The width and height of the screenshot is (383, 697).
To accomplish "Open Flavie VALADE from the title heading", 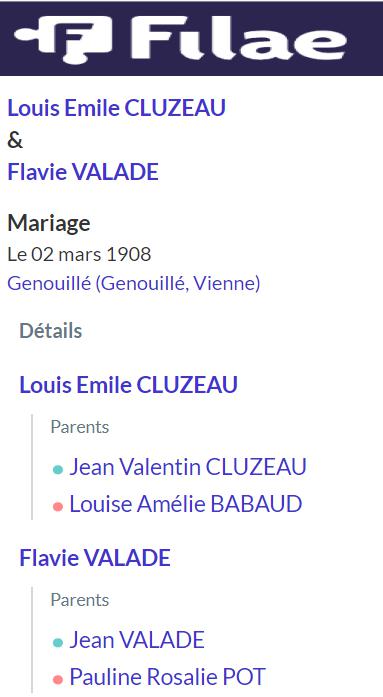I will tap(83, 172).
